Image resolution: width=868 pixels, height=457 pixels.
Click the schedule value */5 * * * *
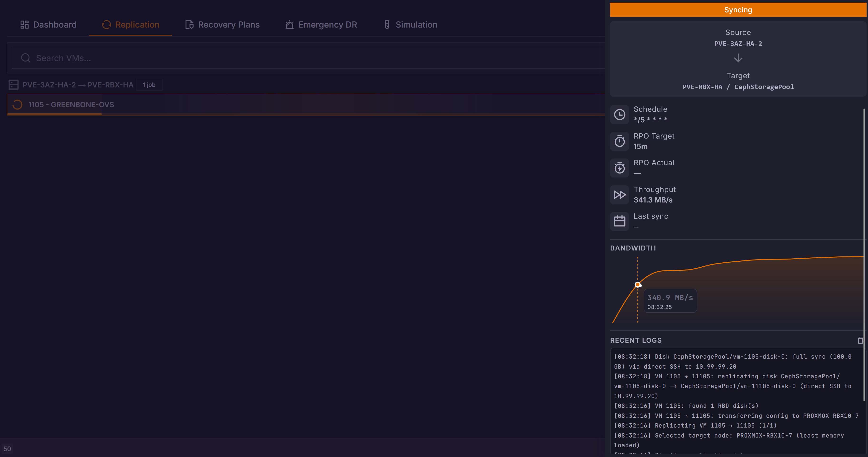(x=650, y=120)
